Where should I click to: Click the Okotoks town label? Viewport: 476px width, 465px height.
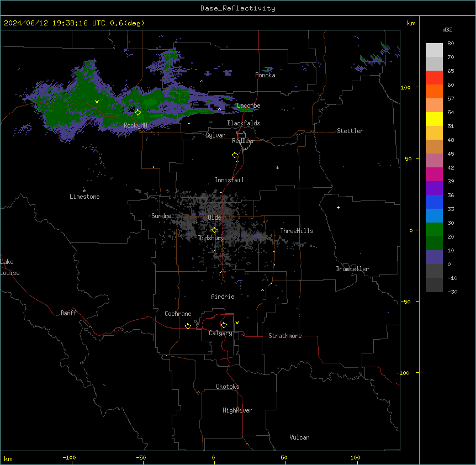pyautogui.click(x=228, y=387)
